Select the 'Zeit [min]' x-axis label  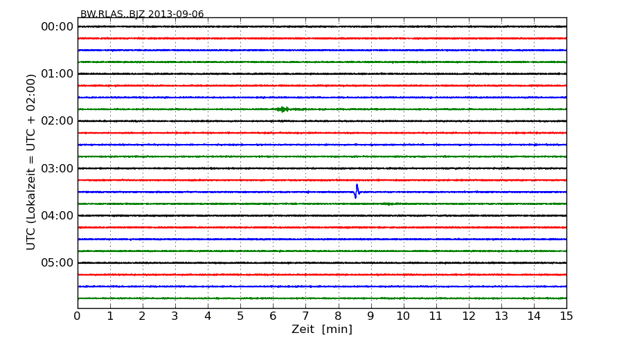point(322,330)
